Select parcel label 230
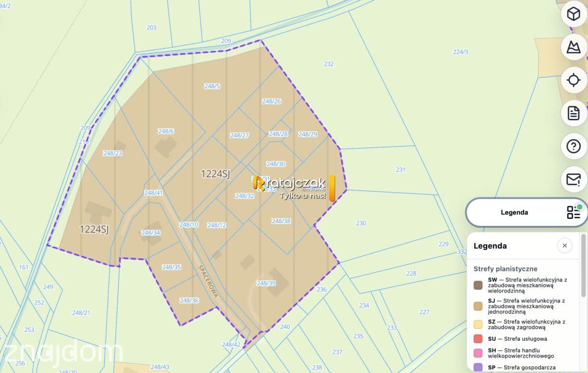The height and width of the screenshot is (373, 588). [361, 223]
